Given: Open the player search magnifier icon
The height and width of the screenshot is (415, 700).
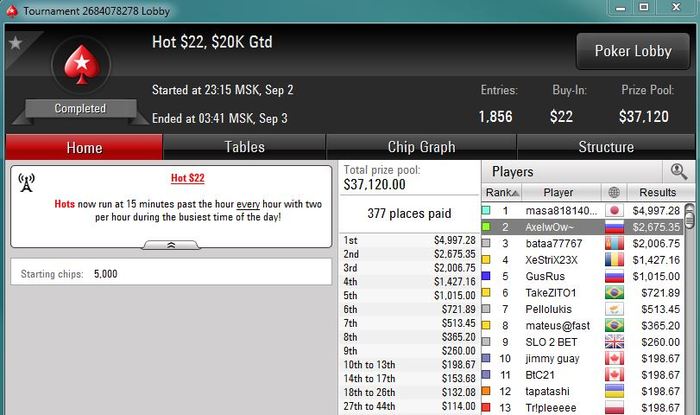Looking at the screenshot, I should 678,171.
